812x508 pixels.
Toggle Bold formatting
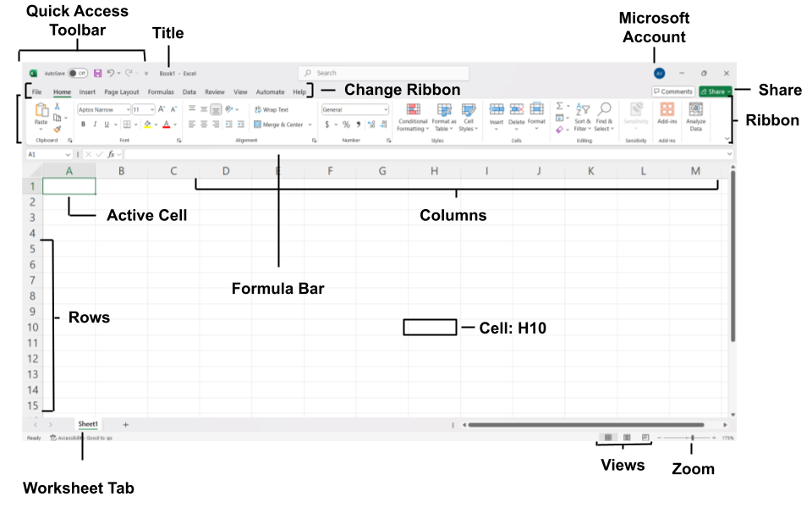(x=83, y=124)
